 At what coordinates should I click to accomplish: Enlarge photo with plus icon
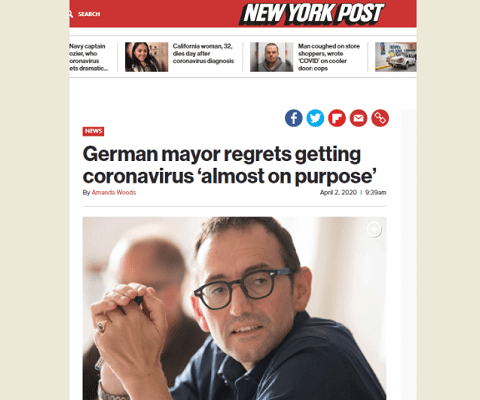[x=374, y=229]
